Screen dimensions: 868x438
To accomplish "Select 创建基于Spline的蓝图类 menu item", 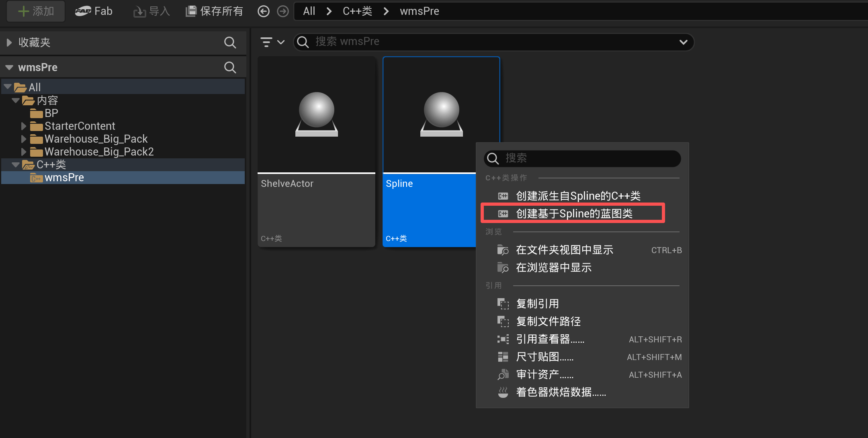I will 574,213.
